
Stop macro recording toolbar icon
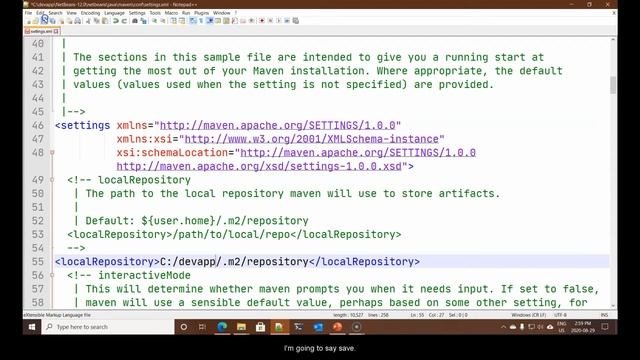point(270,20)
